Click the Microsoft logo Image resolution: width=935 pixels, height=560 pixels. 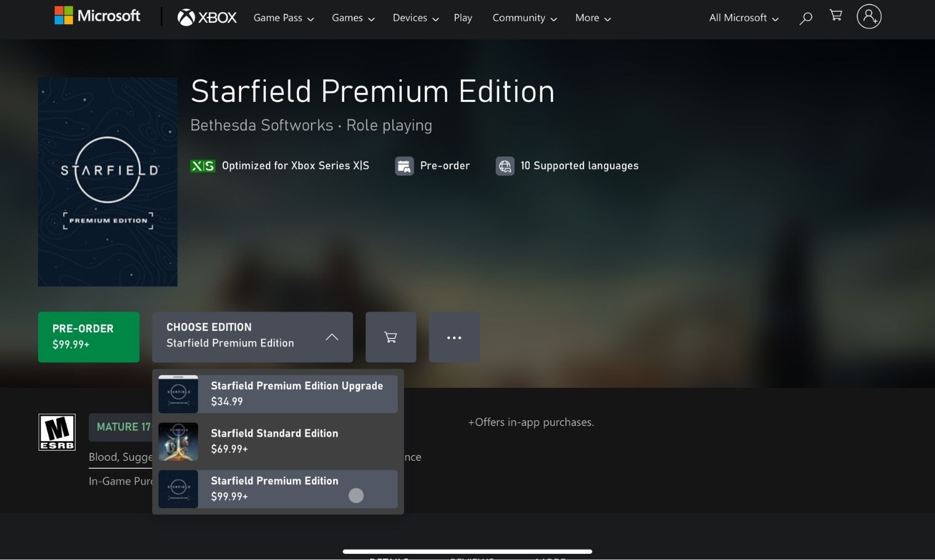coord(96,15)
